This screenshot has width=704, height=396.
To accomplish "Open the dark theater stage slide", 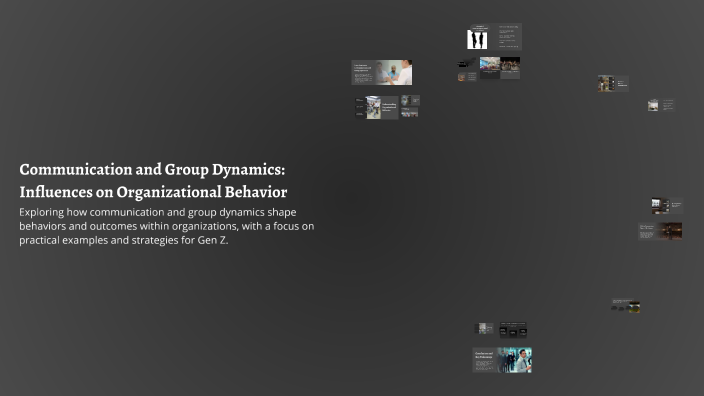I will point(660,231).
